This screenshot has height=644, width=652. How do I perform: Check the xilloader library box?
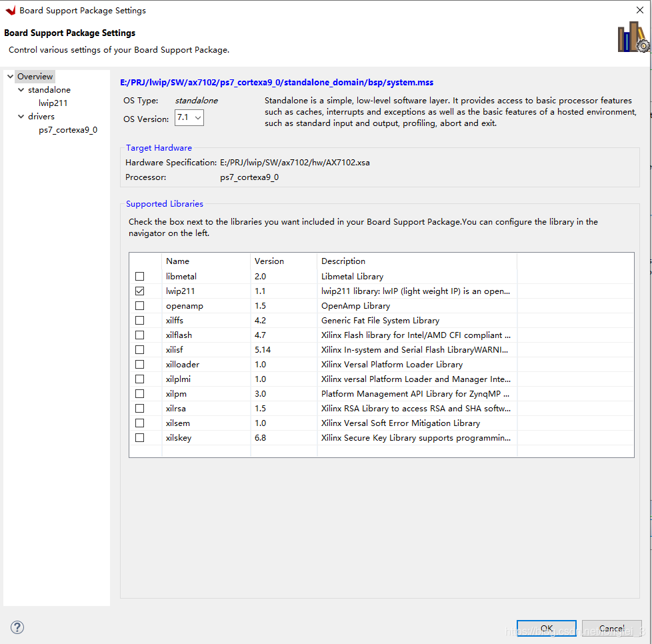coord(140,364)
